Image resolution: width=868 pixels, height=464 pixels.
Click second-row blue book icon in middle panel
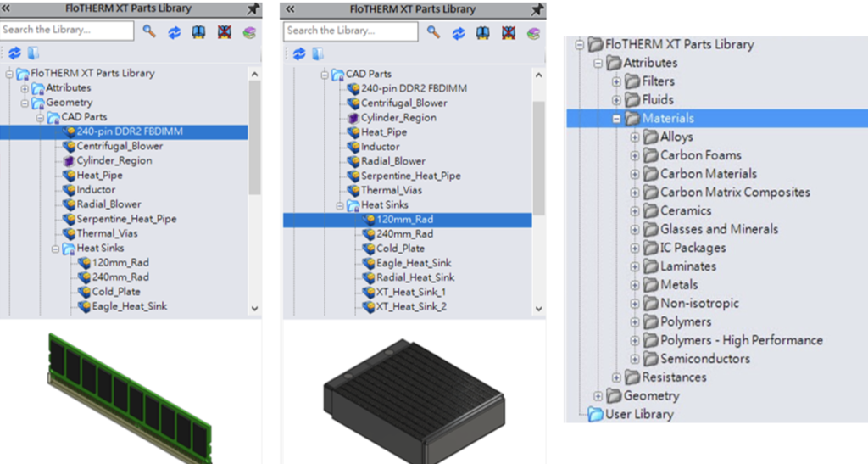tap(318, 53)
